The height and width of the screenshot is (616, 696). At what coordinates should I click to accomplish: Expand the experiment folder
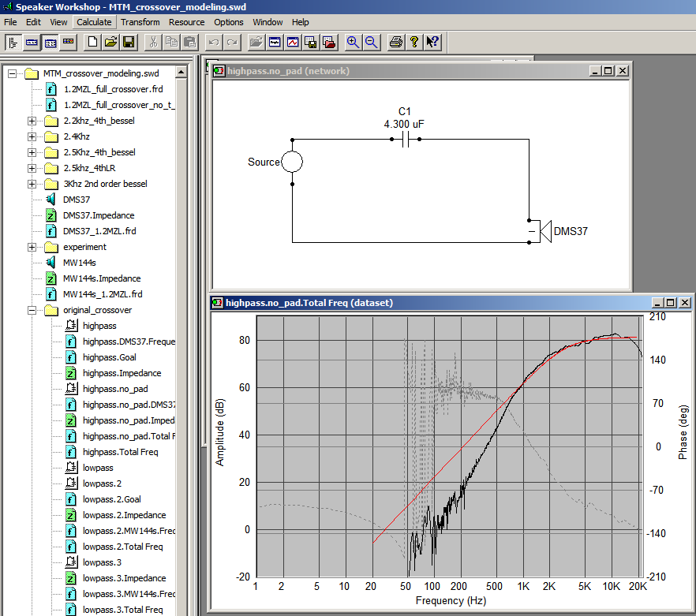click(32, 247)
